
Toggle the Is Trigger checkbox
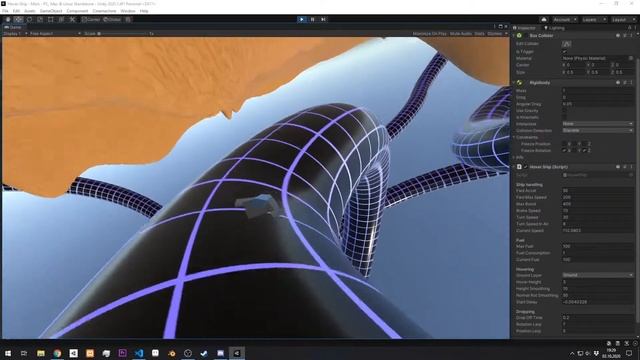pos(564,52)
